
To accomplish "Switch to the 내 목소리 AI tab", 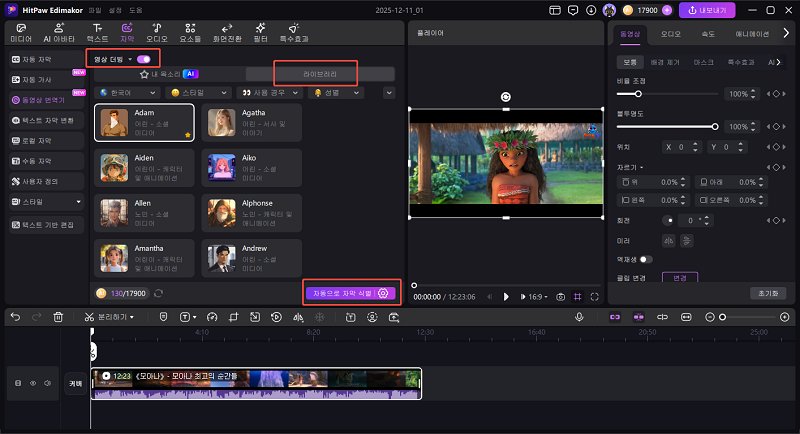I will [x=169, y=74].
